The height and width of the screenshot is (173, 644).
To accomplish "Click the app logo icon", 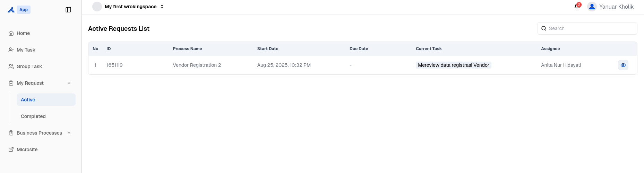I will click(11, 10).
